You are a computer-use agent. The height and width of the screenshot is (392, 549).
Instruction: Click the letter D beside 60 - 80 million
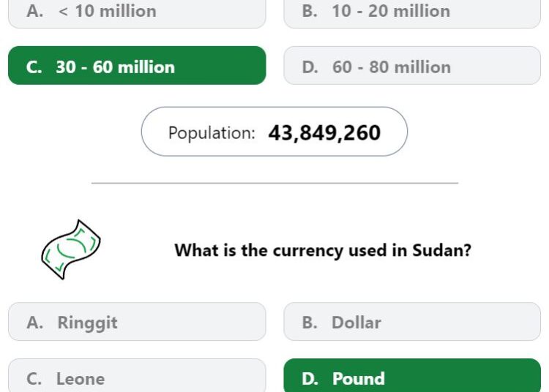310,67
